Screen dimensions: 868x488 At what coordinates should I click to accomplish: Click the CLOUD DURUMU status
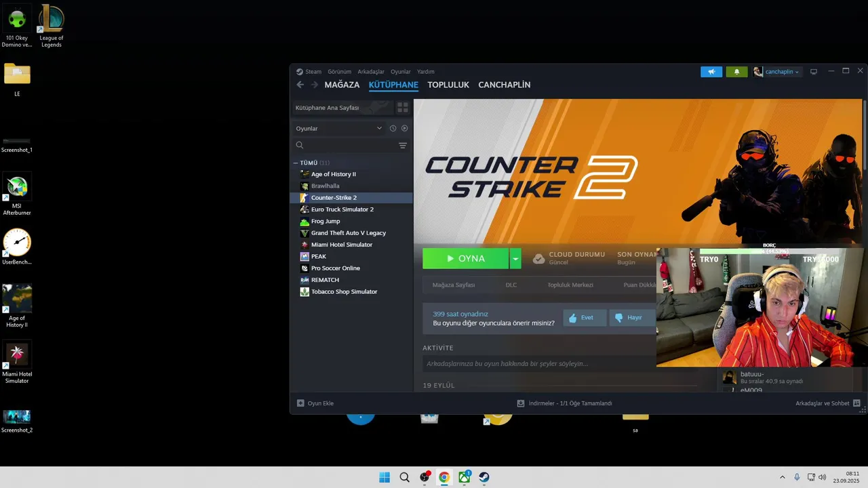click(x=569, y=258)
